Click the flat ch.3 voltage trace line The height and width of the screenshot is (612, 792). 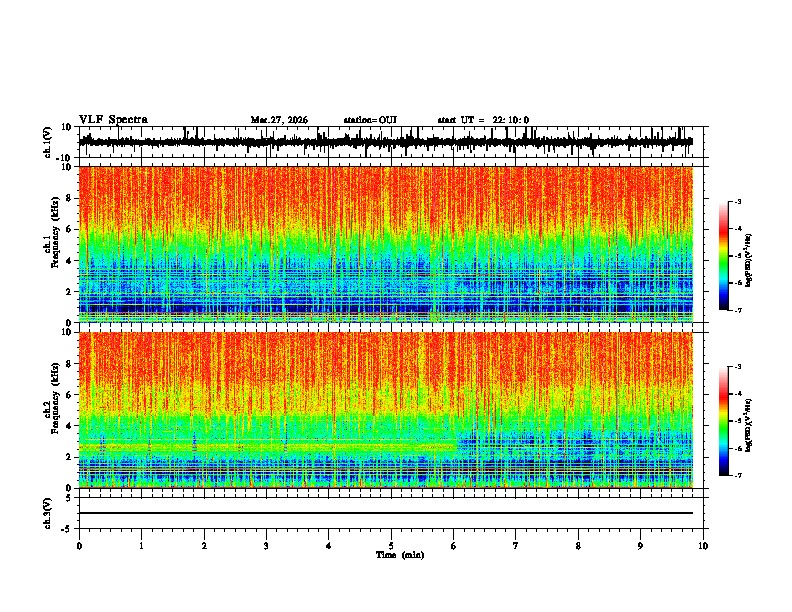(x=386, y=513)
